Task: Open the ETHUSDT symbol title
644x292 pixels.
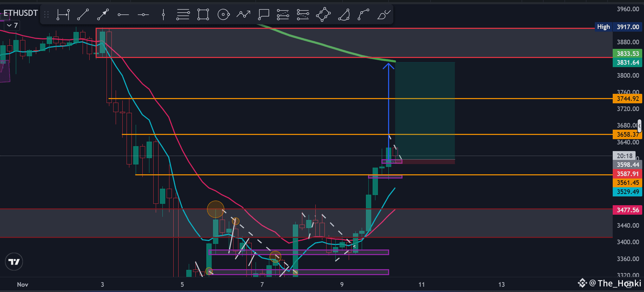Action: coord(21,13)
